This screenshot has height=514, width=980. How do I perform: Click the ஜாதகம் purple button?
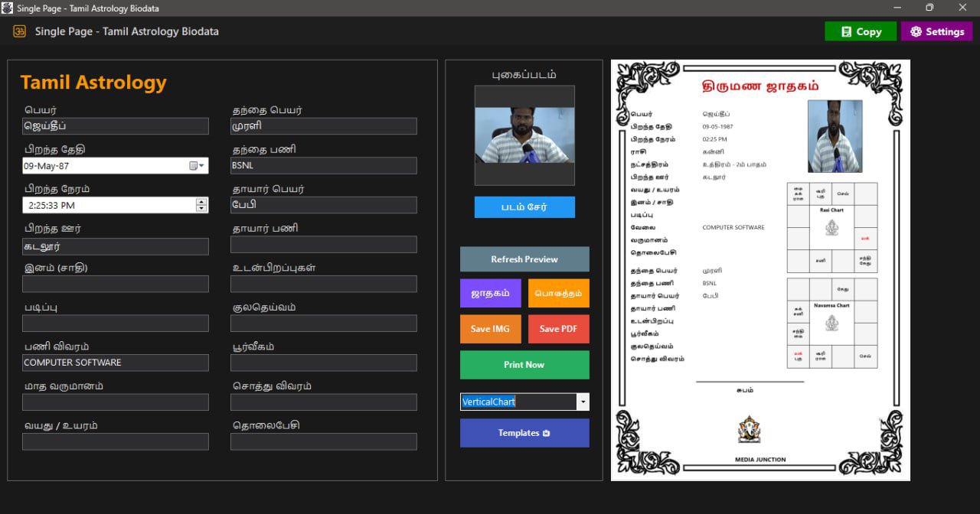tap(491, 293)
